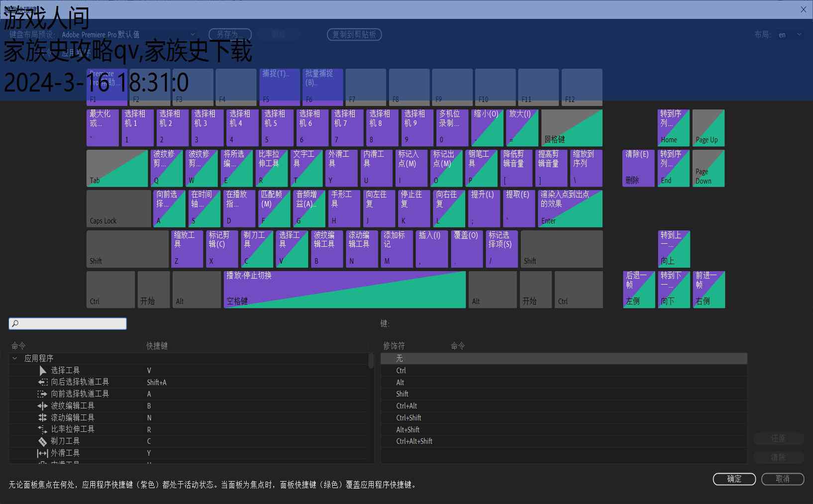Select the Shift modifier row
The image size is (813, 504).
pos(564,394)
